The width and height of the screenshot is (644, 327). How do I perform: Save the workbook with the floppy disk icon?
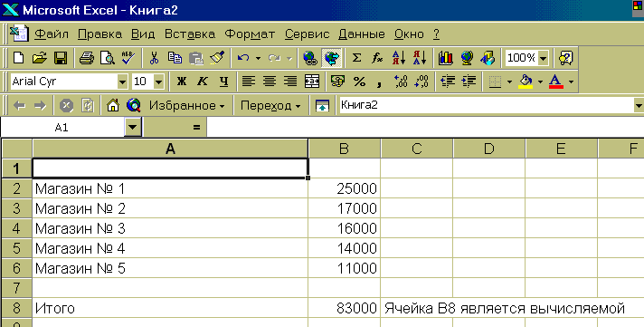click(61, 58)
